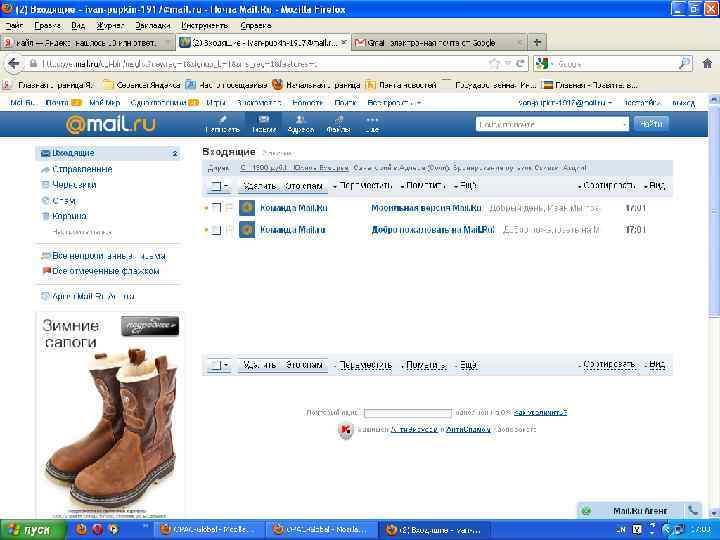The height and width of the screenshot is (540, 720).
Task: Click the @mail.ru logo
Action: pyautogui.click(x=111, y=124)
